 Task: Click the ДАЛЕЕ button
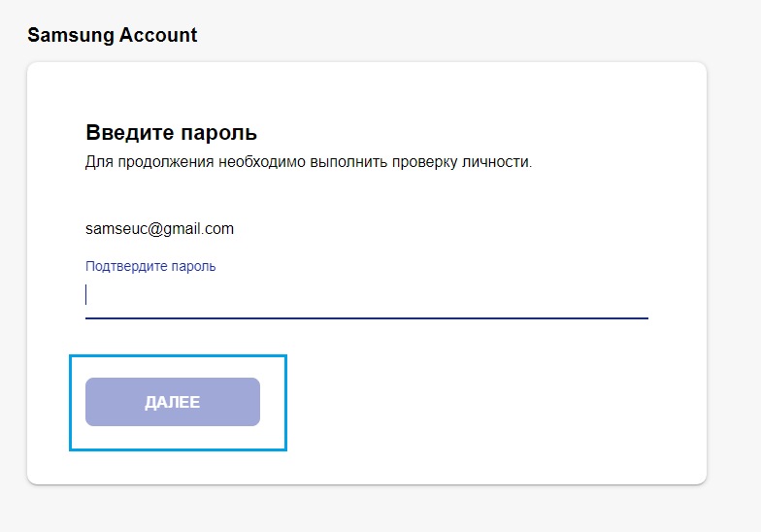tap(173, 402)
